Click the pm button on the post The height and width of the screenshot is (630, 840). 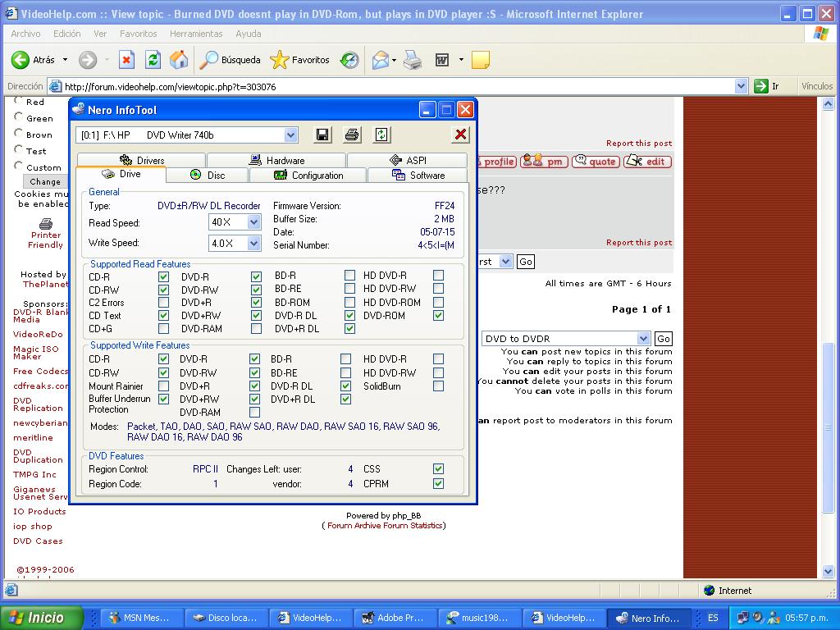[544, 162]
